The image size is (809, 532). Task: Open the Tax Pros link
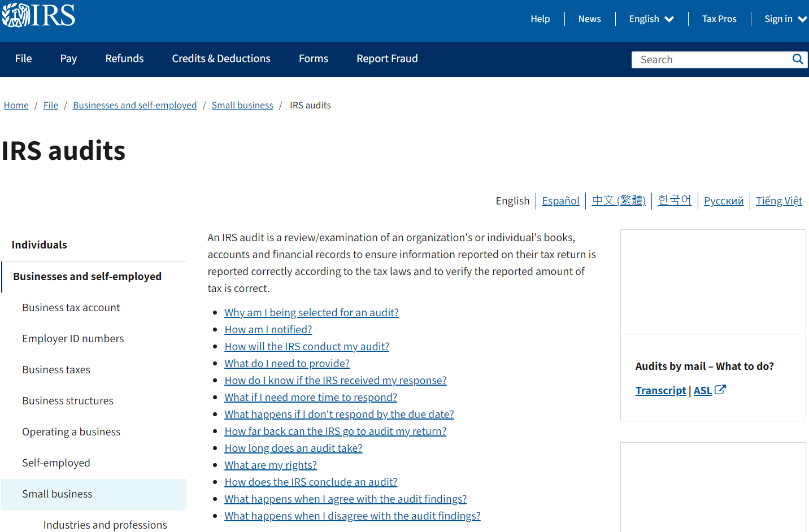click(x=719, y=19)
